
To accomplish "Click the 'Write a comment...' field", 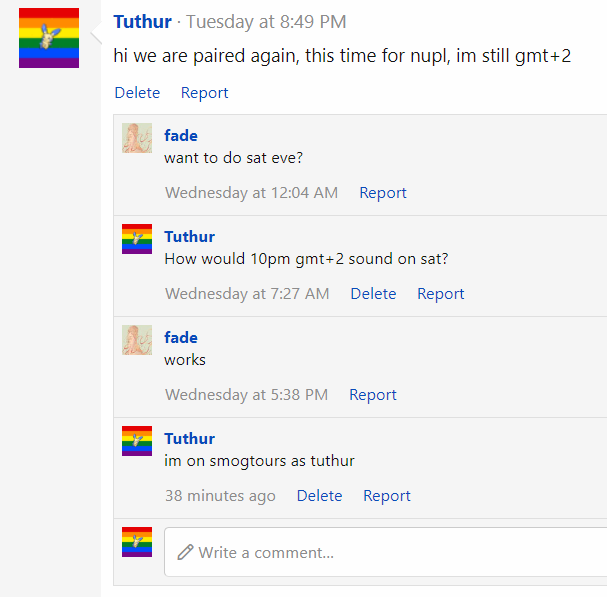I will (x=386, y=552).
